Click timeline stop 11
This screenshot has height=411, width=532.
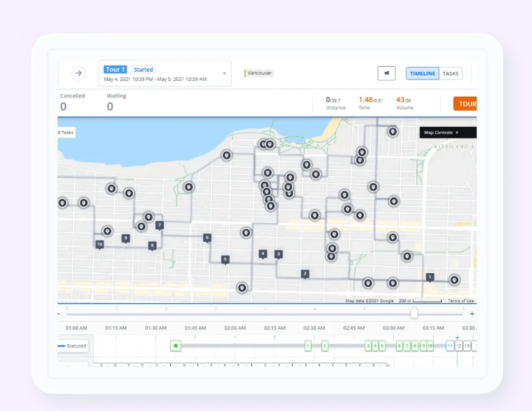450,346
